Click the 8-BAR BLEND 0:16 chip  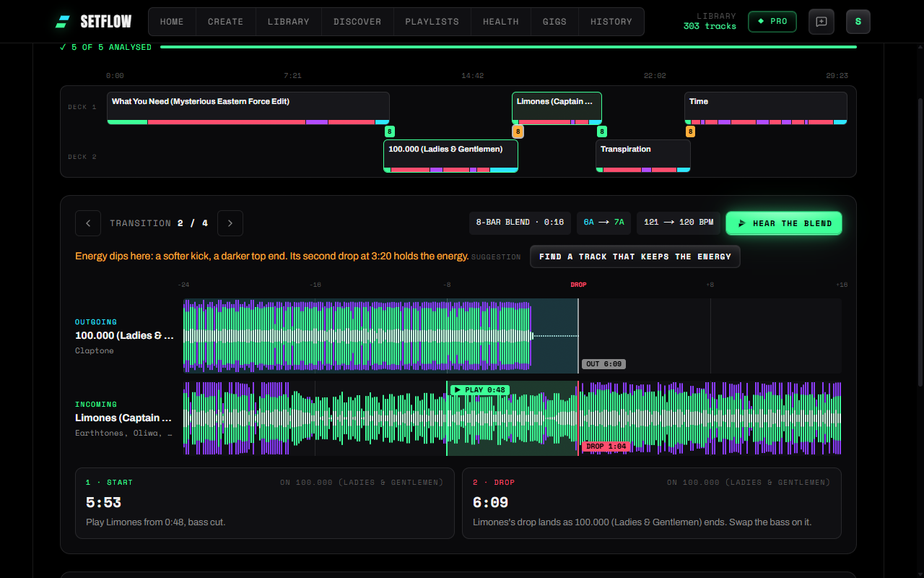coord(520,223)
